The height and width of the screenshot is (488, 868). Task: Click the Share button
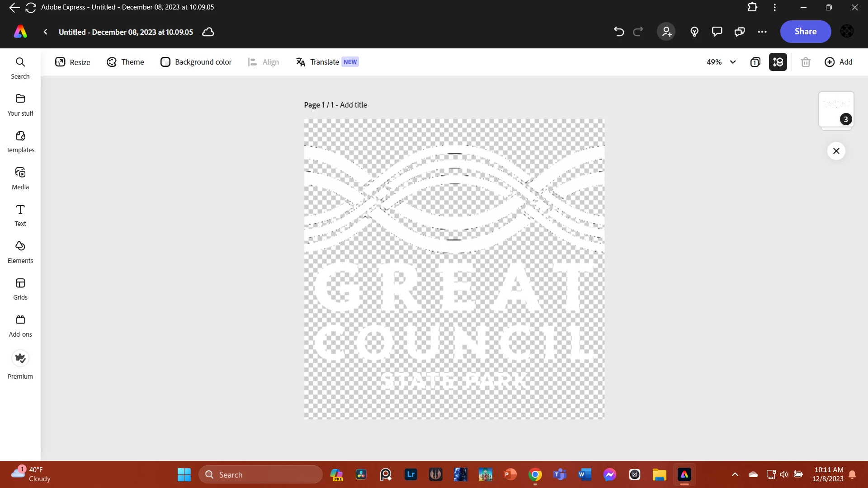click(x=806, y=32)
